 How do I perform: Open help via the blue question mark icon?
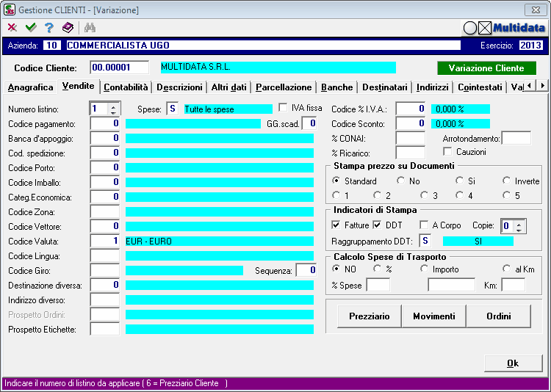click(49, 27)
